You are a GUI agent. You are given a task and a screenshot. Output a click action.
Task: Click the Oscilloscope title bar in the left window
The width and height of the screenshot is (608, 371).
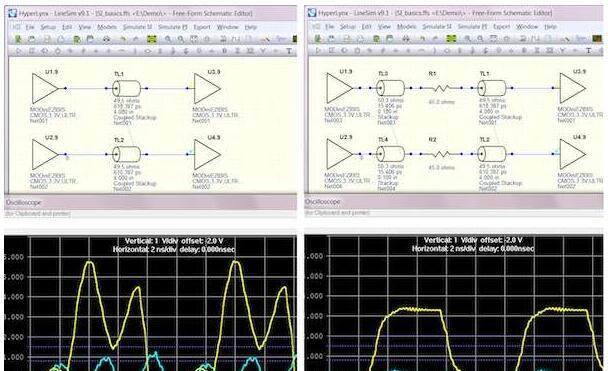150,202
